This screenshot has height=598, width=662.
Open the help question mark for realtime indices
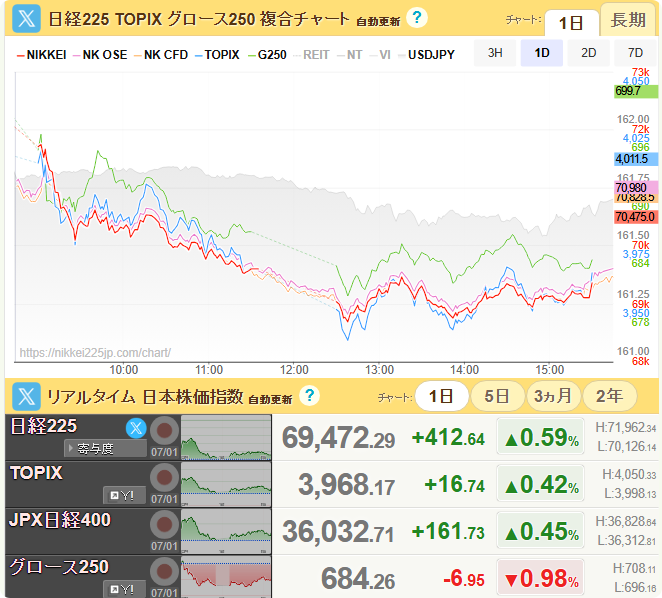tap(309, 396)
